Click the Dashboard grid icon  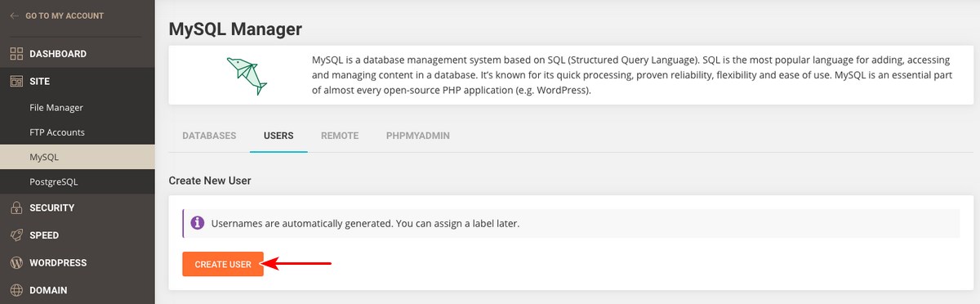click(16, 54)
